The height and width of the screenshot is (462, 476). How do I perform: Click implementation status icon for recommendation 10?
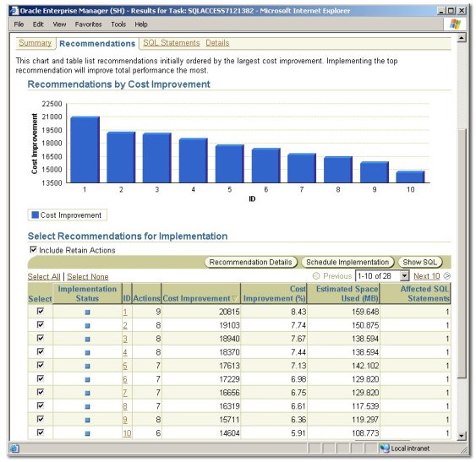87,433
